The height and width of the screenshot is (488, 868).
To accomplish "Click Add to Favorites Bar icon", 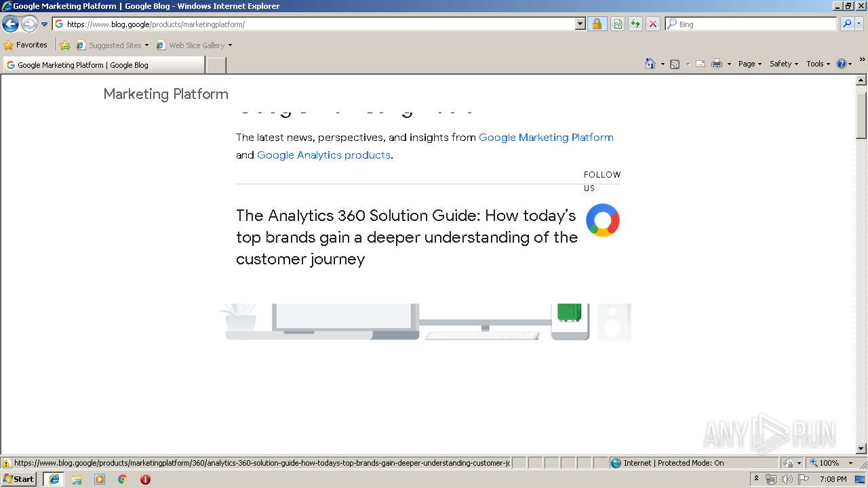I will point(65,45).
